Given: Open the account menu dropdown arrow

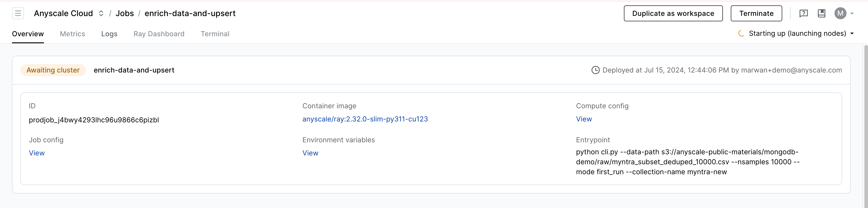Looking at the screenshot, I should point(852,14).
